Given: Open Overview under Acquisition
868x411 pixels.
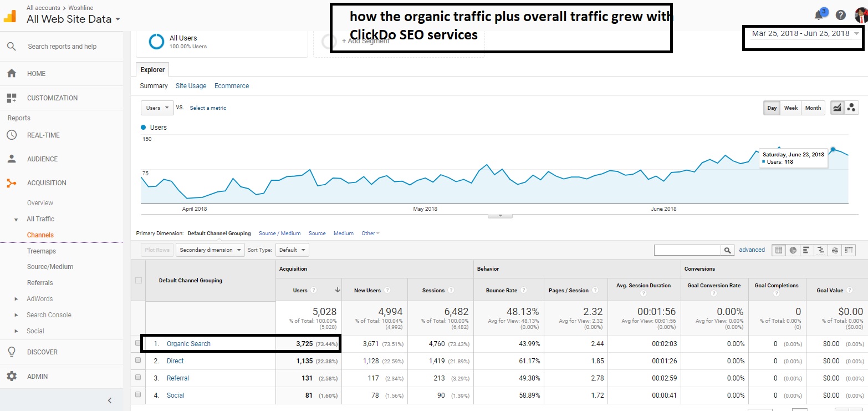Looking at the screenshot, I should [40, 203].
